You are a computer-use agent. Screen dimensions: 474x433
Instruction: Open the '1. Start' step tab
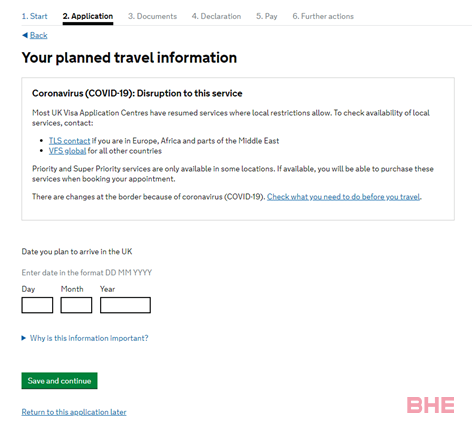[x=35, y=16]
